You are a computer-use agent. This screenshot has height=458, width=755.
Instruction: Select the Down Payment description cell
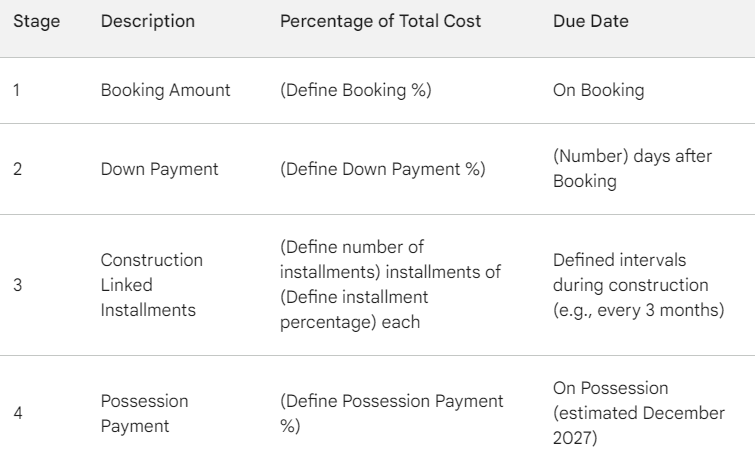coord(159,169)
